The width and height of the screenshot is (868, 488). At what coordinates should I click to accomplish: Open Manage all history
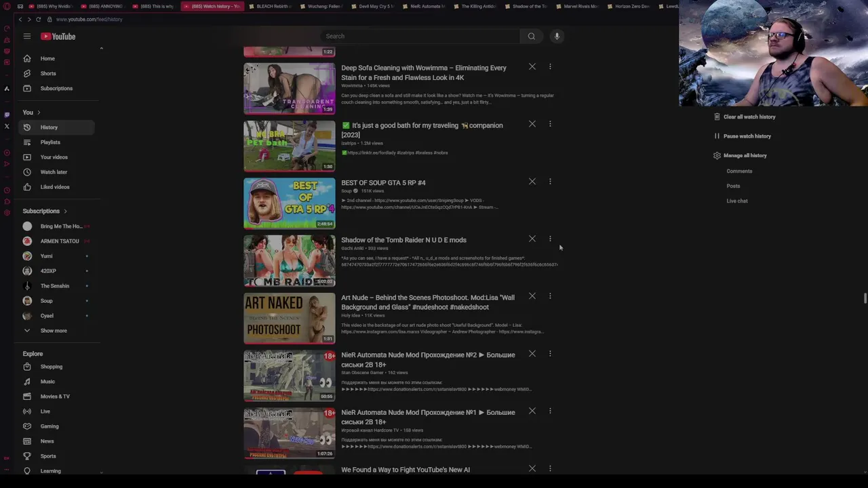[x=740, y=155]
